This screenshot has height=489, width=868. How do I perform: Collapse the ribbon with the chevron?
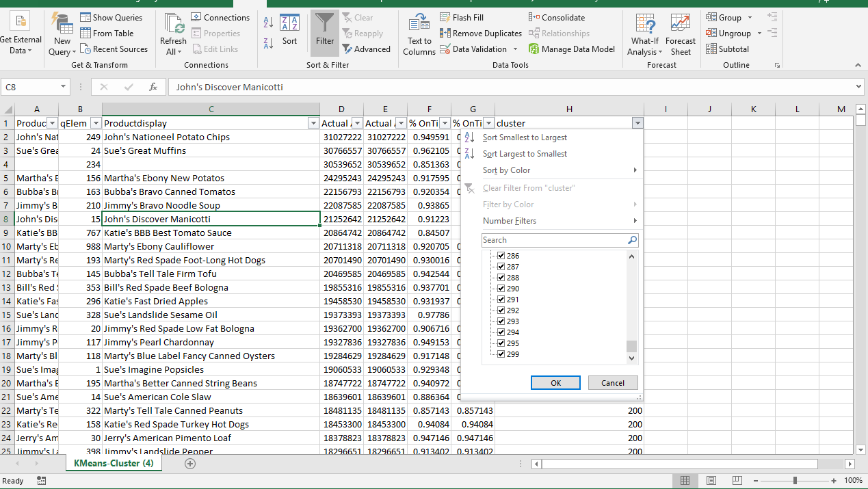(x=858, y=65)
